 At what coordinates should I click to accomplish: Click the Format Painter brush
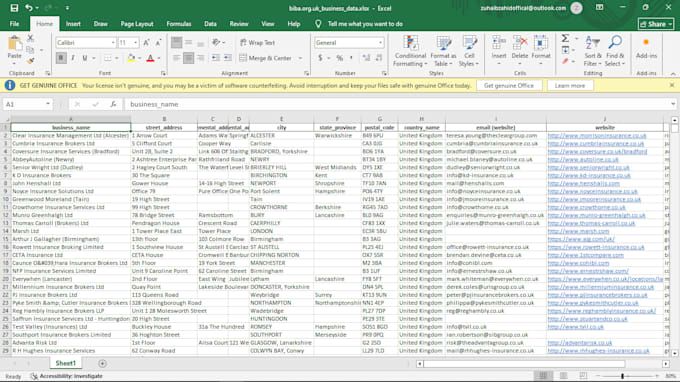coord(30,62)
